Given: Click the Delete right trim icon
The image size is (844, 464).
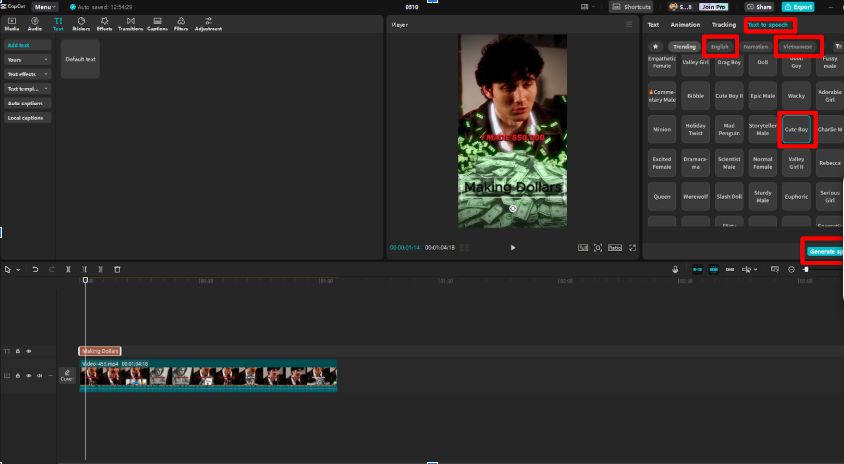Looking at the screenshot, I should tap(101, 269).
